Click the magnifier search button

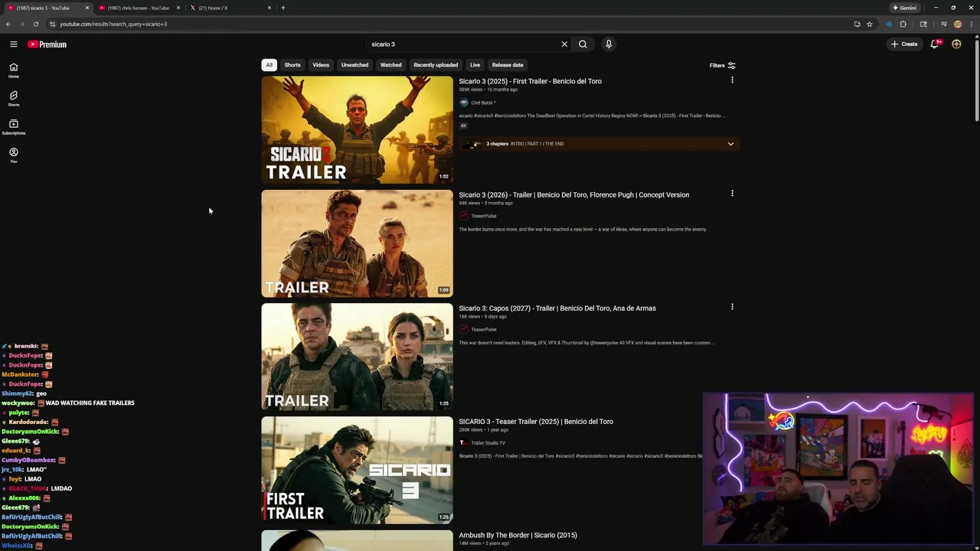pos(583,44)
